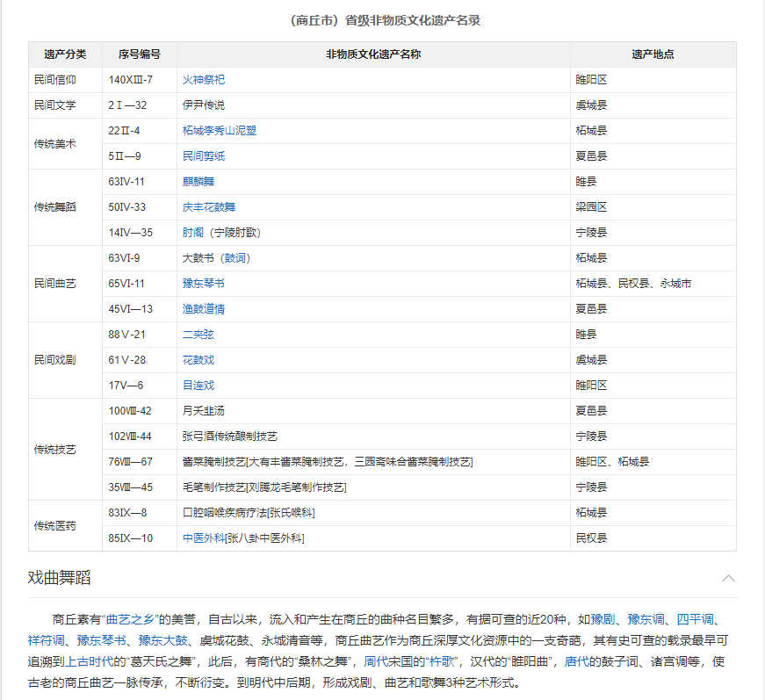Click the 肘阁 link
Screen dimensions: 765x700
point(192,233)
